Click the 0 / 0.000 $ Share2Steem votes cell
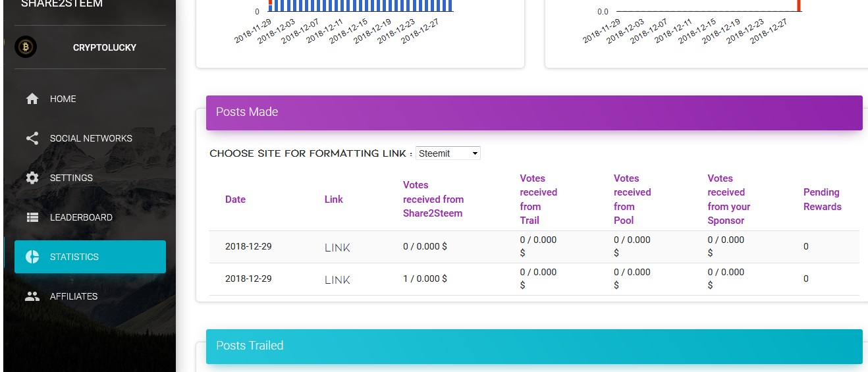 425,247
